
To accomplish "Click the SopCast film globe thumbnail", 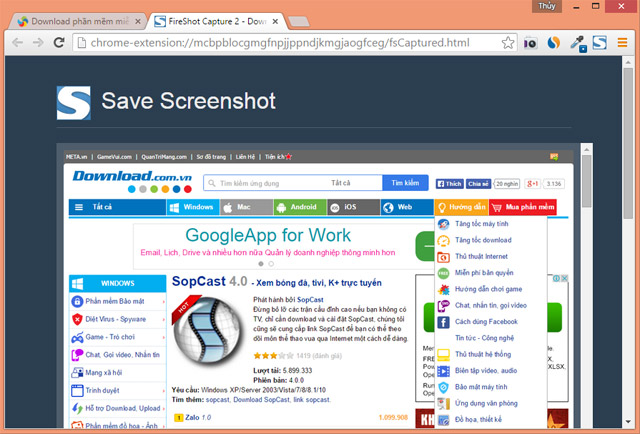I will (x=206, y=330).
